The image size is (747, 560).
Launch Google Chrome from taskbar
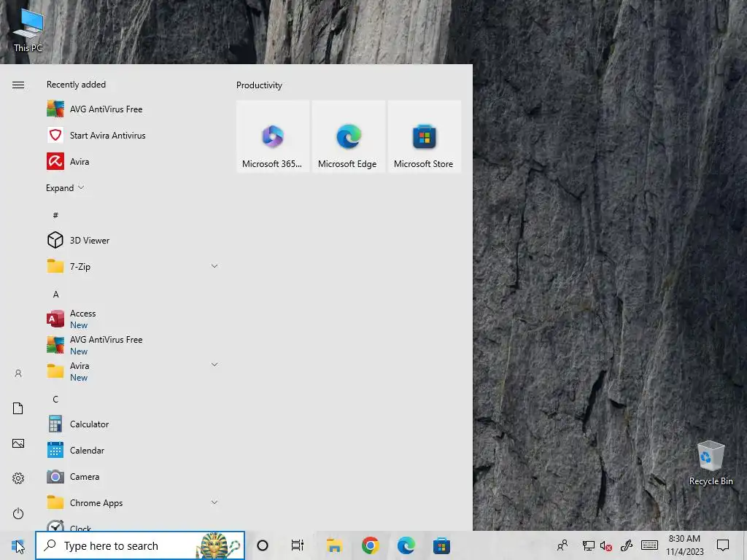click(x=370, y=545)
